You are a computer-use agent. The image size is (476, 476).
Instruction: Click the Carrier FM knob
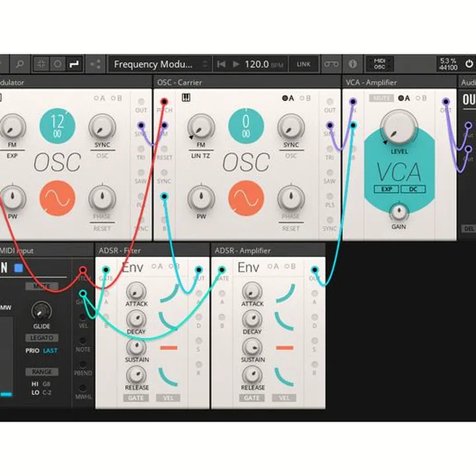pos(201,128)
